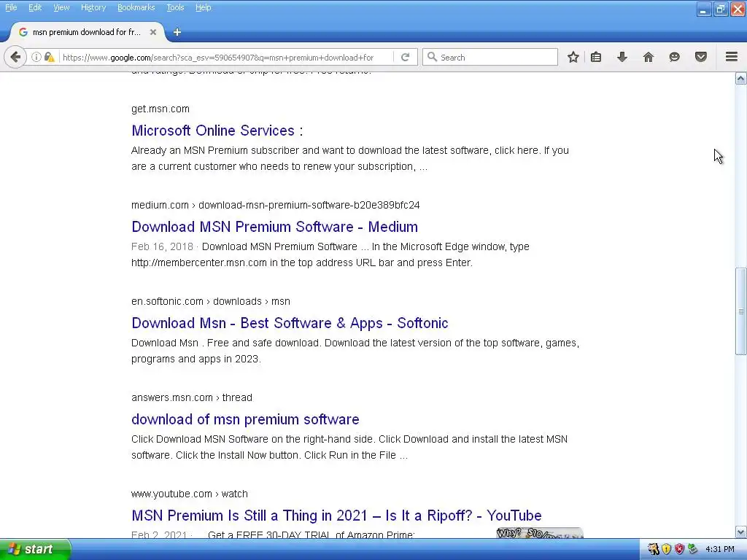Open the hamburger menu button
This screenshot has width=747, height=560.
[732, 57]
